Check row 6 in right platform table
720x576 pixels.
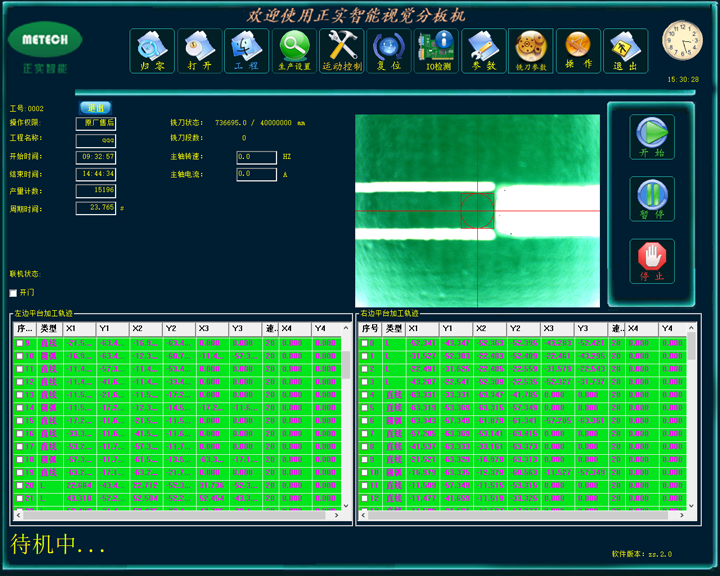click(365, 421)
